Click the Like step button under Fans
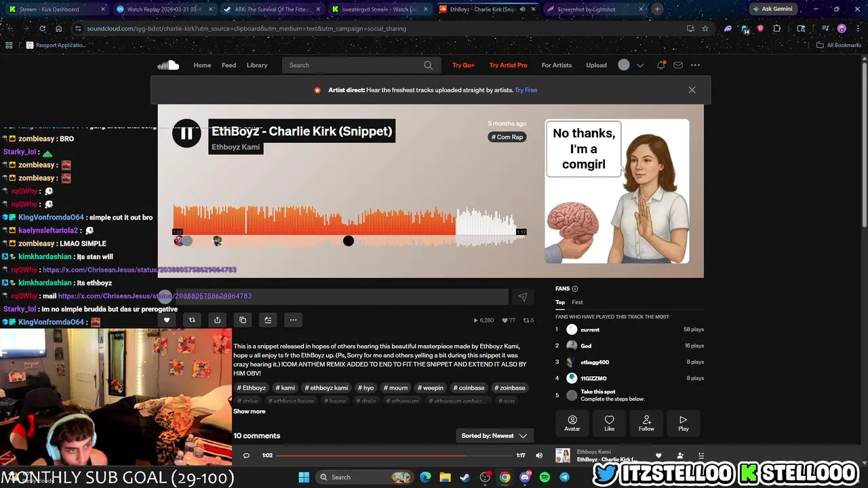This screenshot has width=868, height=488. pyautogui.click(x=609, y=423)
